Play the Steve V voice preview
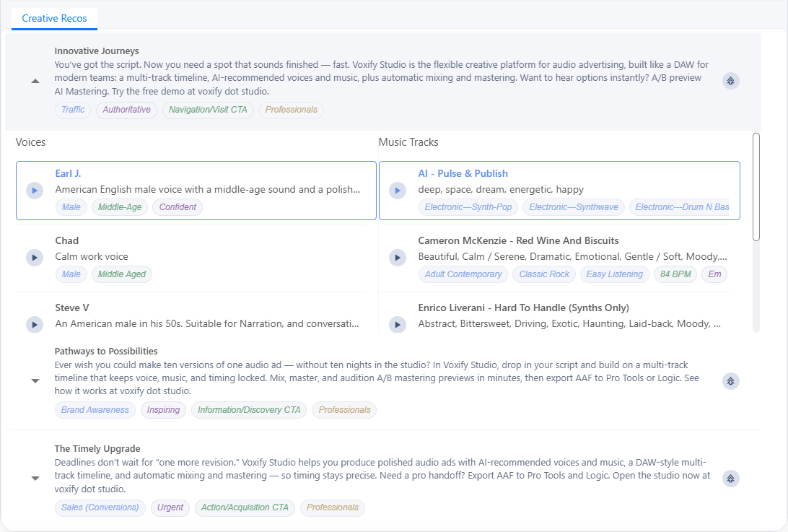 point(35,324)
